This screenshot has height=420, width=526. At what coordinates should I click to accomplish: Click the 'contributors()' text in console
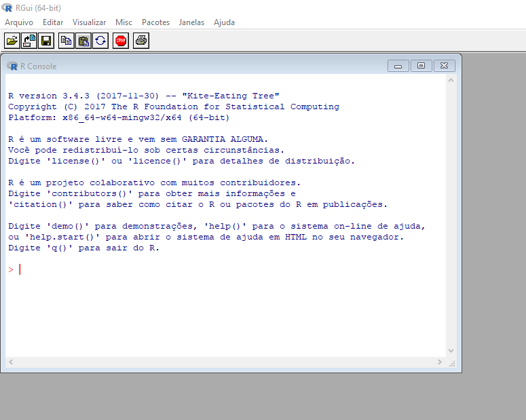coord(89,193)
